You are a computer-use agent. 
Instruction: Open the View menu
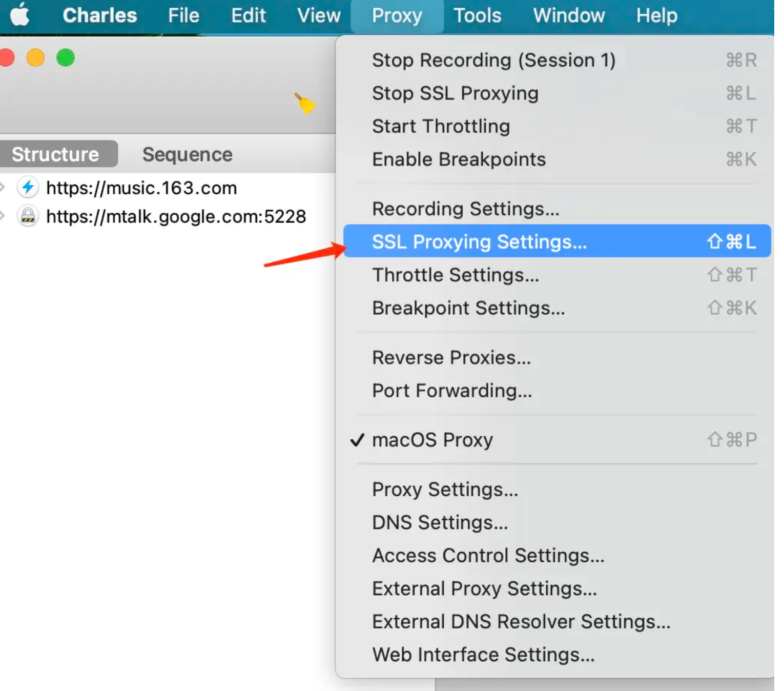[x=319, y=15]
